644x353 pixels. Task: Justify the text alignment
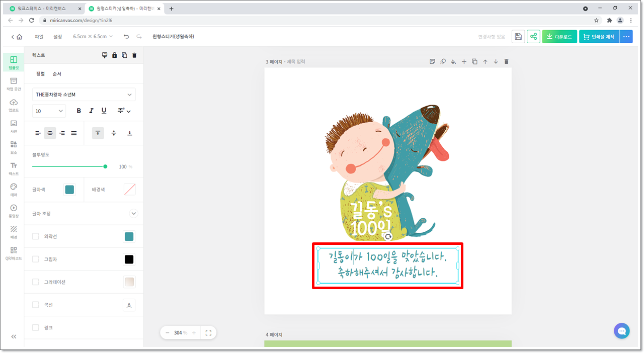pos(74,133)
